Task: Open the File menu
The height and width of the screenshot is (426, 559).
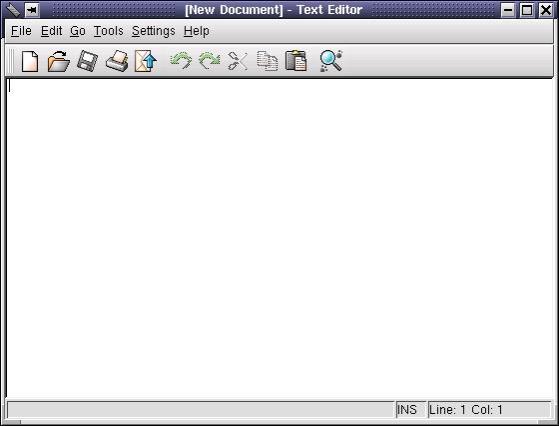Action: pos(21,31)
